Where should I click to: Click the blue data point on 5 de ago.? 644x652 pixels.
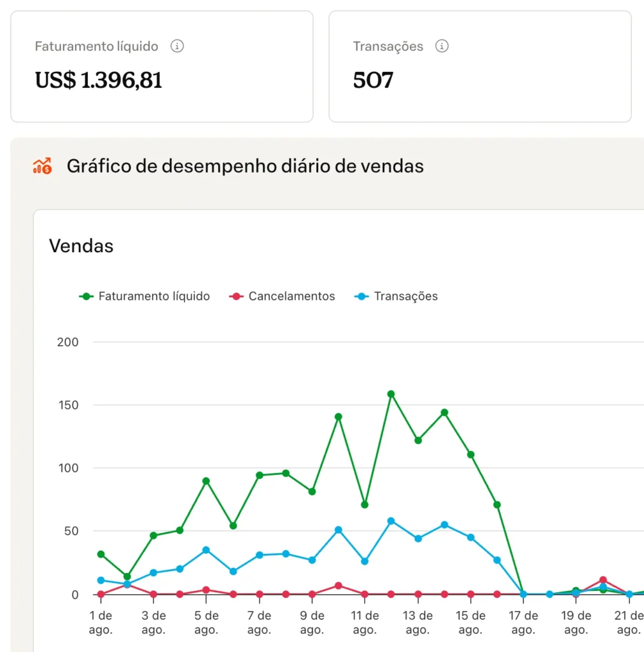point(206,550)
